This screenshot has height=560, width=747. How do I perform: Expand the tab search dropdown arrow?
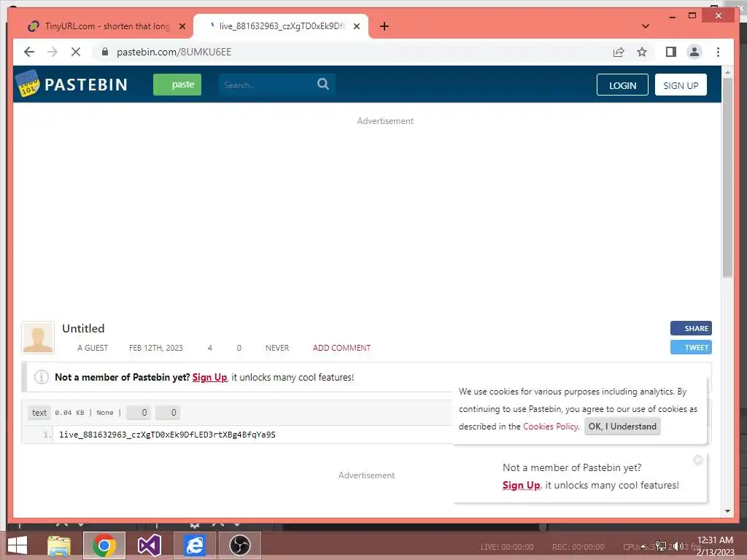646,26
